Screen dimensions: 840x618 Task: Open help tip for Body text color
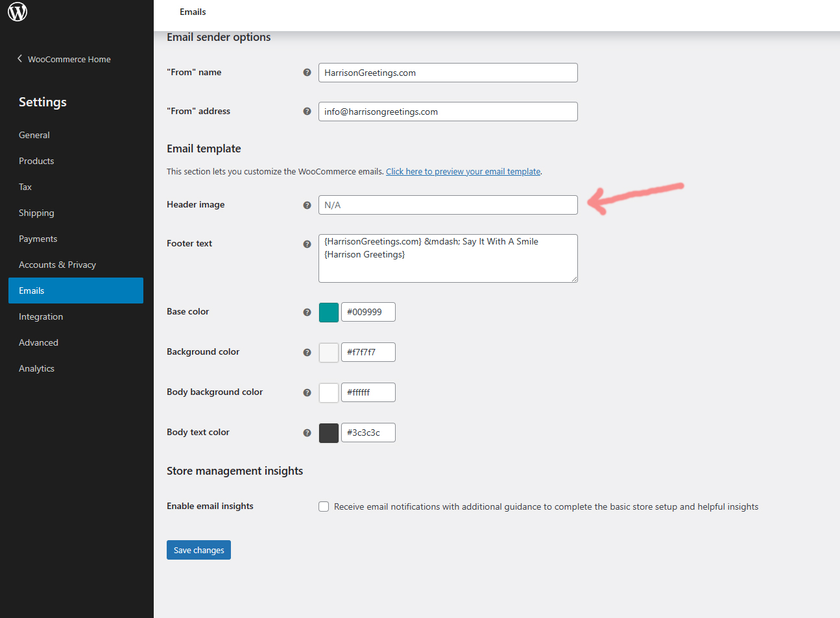[x=307, y=433]
